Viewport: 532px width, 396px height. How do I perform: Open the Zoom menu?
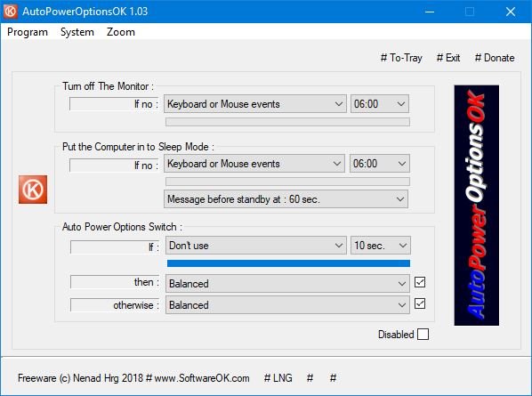121,32
